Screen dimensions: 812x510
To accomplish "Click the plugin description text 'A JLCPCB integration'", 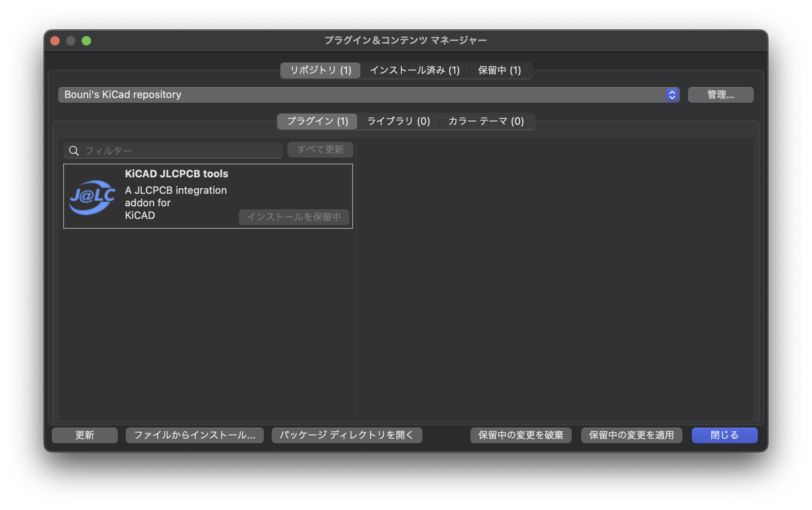I will coord(176,190).
